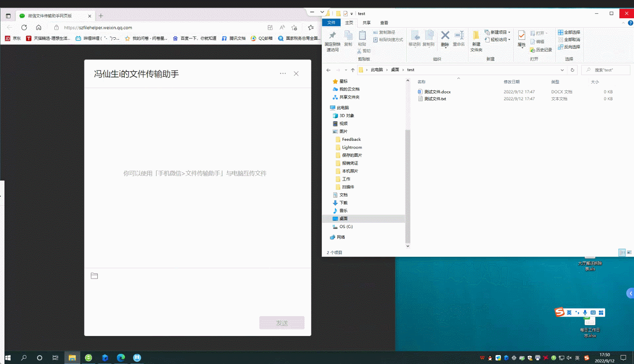634x364 pixels.
Task: Open a new Edge tab with plus icon
Action: click(x=101, y=16)
